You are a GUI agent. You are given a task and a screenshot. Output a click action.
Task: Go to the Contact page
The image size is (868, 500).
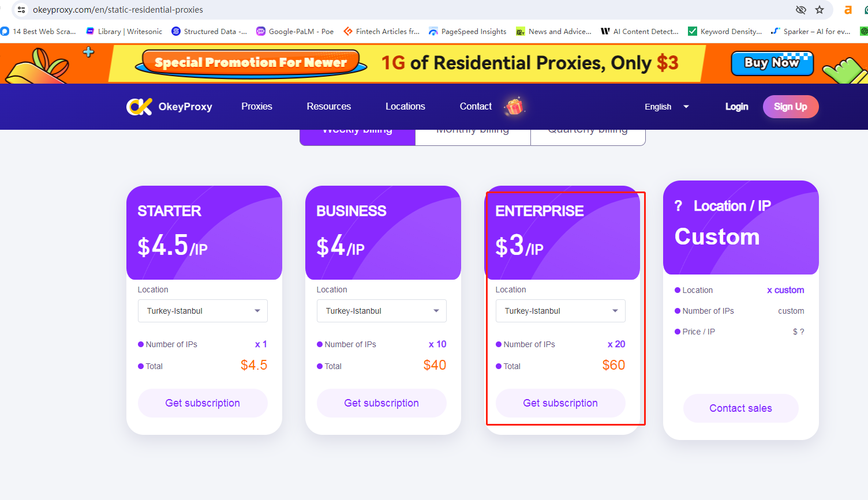click(476, 107)
